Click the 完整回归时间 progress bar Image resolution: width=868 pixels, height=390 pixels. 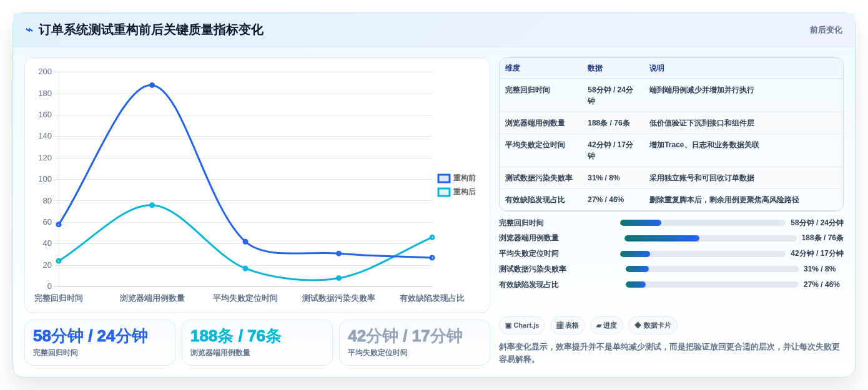703,223
